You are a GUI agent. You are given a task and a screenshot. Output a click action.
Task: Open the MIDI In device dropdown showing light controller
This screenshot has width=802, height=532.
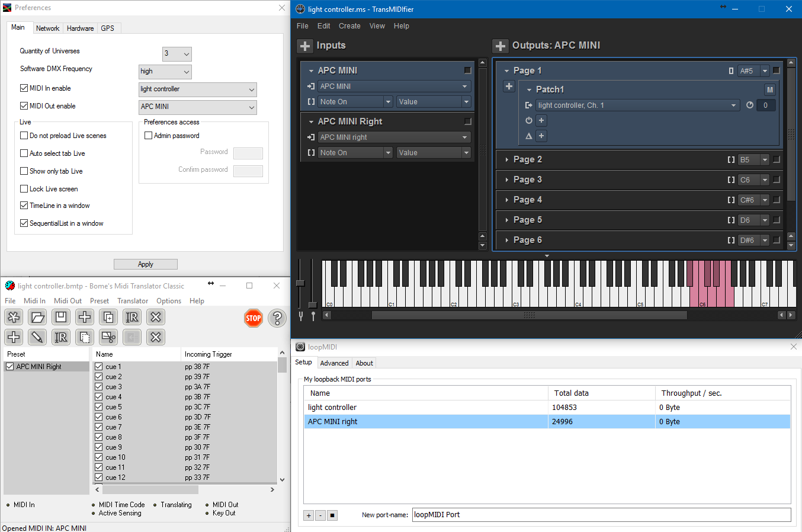pyautogui.click(x=198, y=89)
